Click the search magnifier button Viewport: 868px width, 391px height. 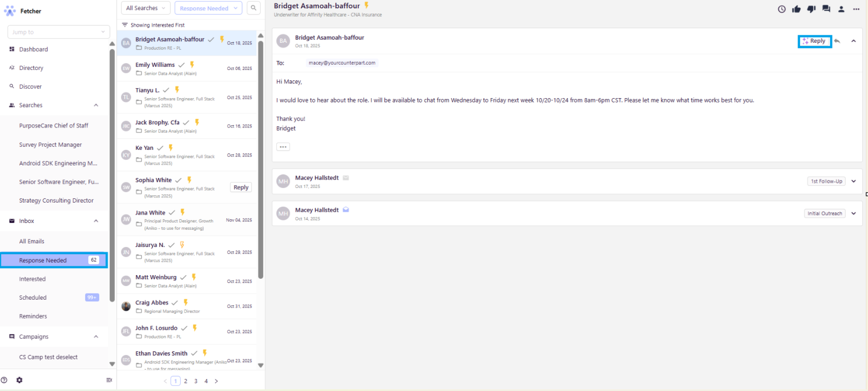(253, 8)
